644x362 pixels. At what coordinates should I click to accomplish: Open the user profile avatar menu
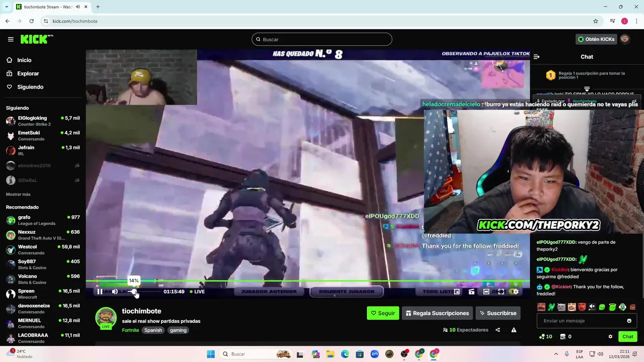625,39
